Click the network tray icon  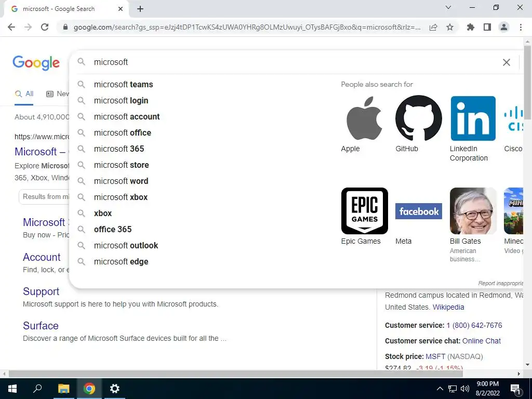coord(453,389)
